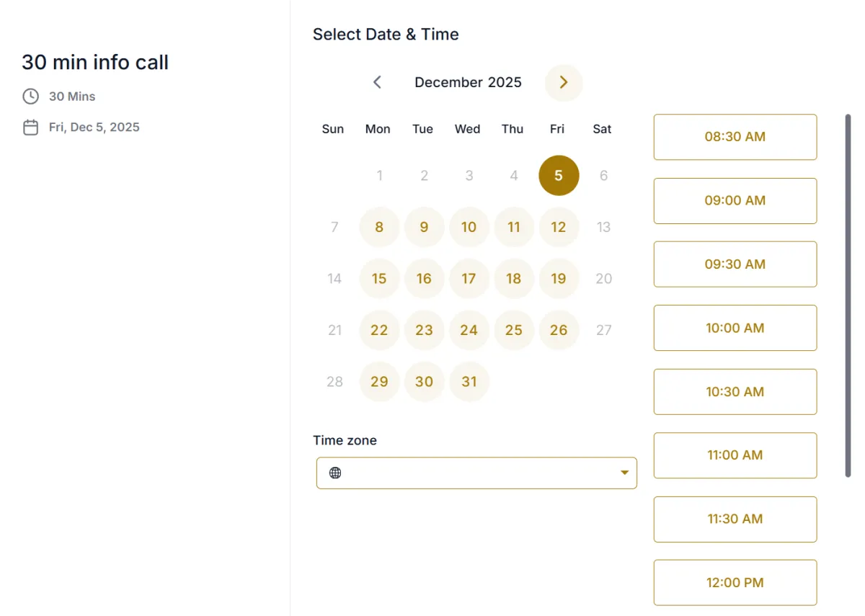Pick the 10:30 AM time slot
865x616 pixels.
[735, 392]
